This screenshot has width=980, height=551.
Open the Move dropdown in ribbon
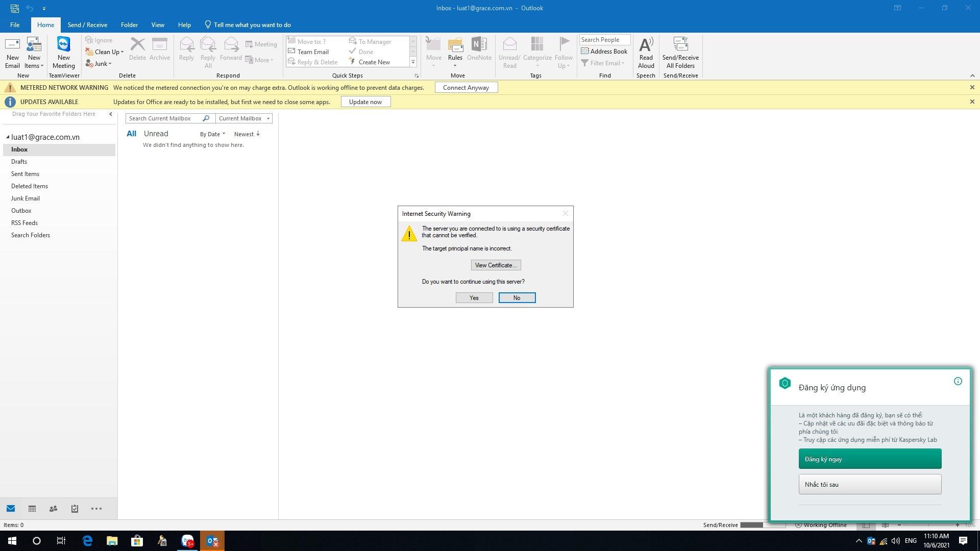click(x=433, y=53)
